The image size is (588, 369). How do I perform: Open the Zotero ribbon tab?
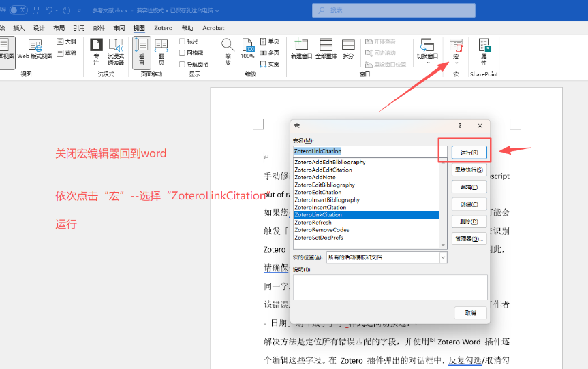click(164, 28)
